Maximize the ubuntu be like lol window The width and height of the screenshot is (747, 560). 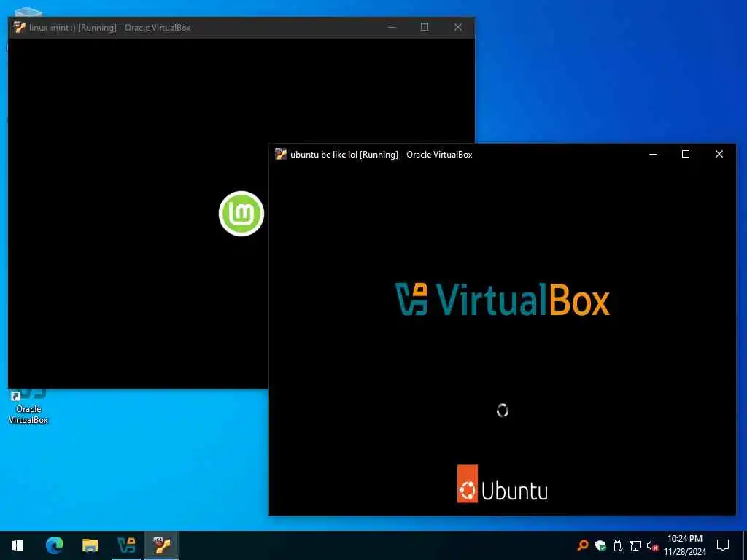click(x=686, y=154)
